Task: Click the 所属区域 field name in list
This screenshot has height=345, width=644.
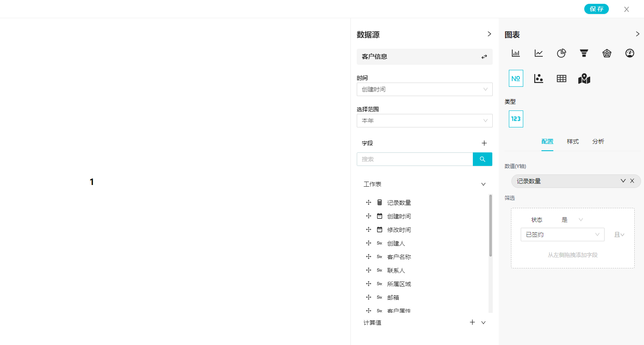Action: (399, 284)
